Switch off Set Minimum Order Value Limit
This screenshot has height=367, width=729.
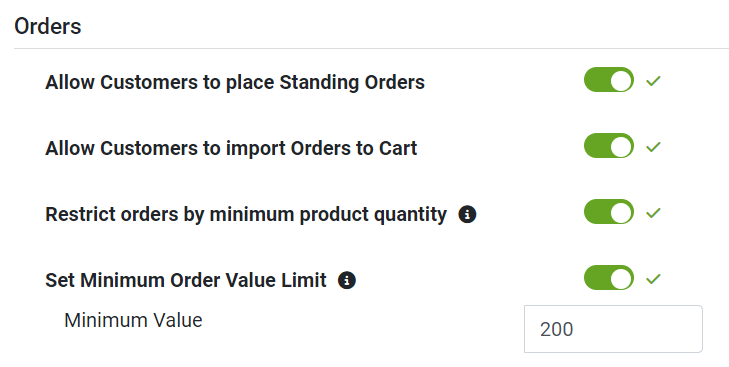609,278
